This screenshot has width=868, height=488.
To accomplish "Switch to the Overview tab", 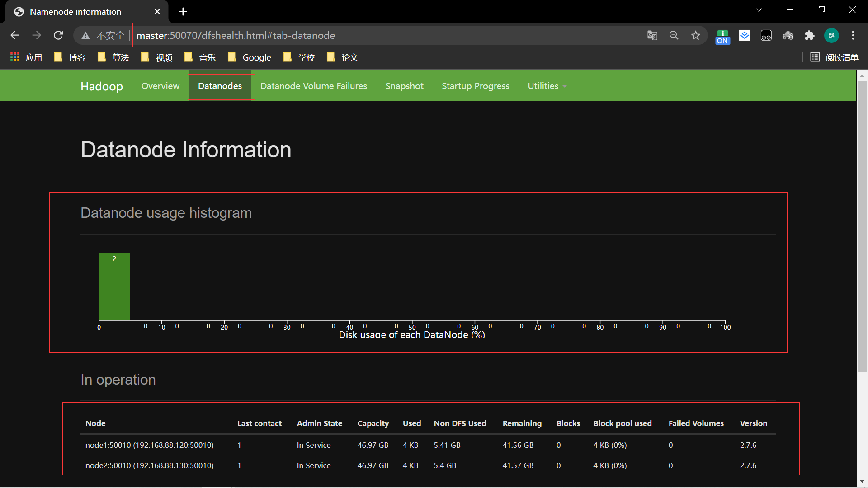I will pos(160,86).
